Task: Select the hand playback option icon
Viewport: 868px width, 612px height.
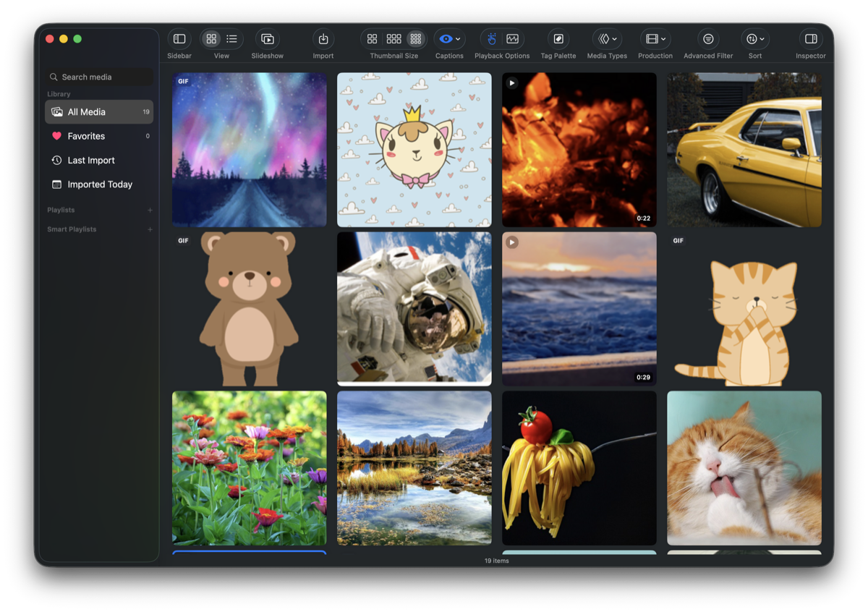Action: click(491, 38)
